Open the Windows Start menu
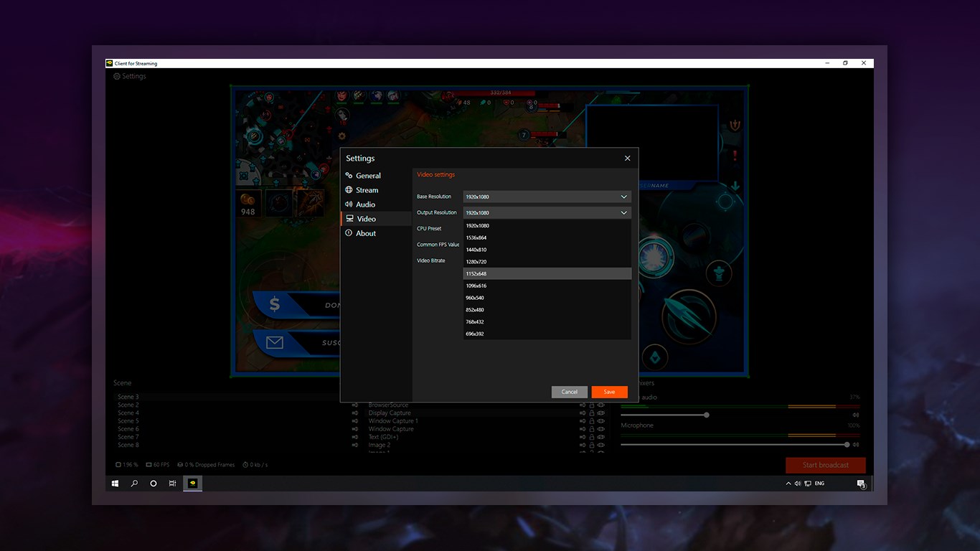The width and height of the screenshot is (980, 551). (115, 484)
